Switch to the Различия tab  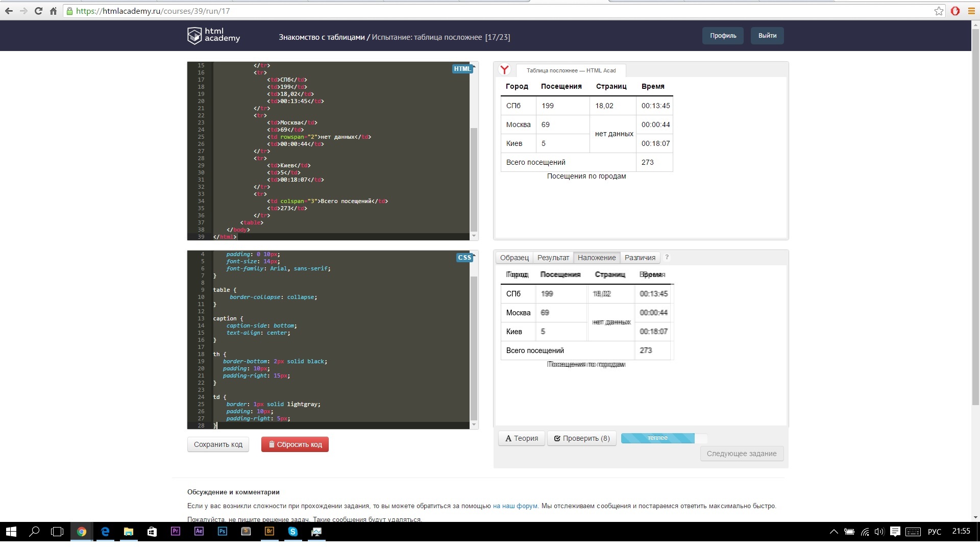(640, 258)
